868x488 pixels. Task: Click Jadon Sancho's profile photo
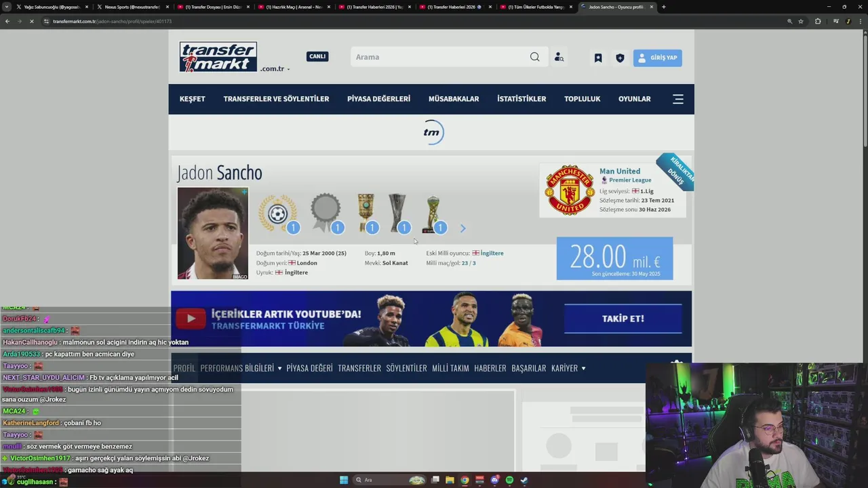[x=213, y=233]
